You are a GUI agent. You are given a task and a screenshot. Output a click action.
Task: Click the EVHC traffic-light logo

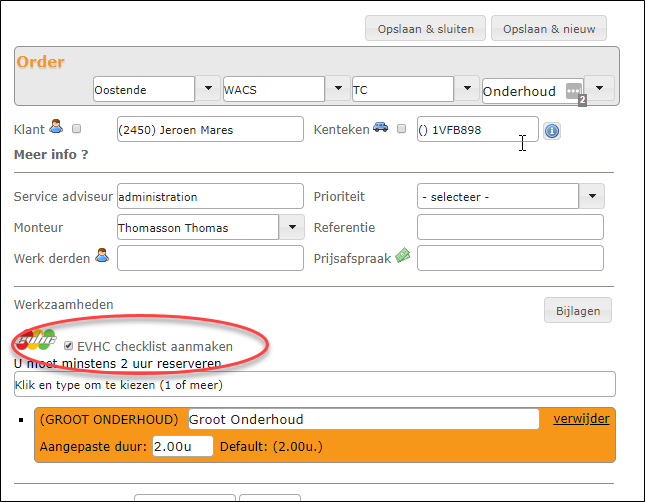36,339
